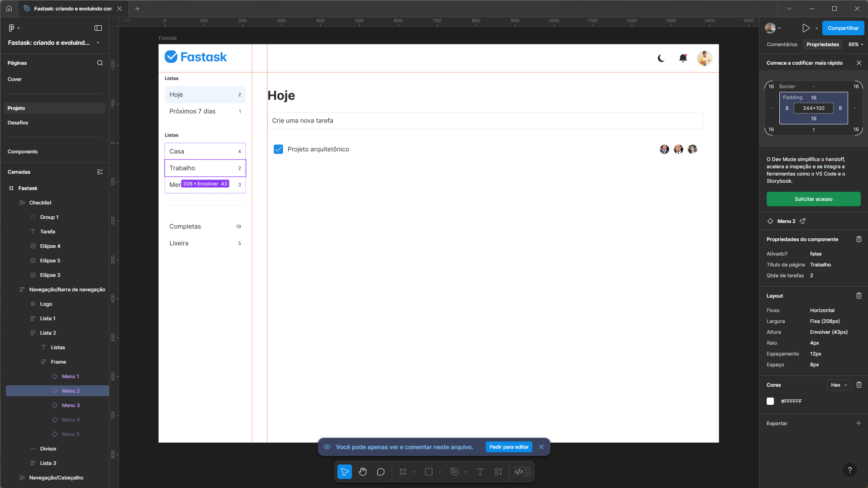Copy Cores section clipboard icon
Image resolution: width=868 pixels, height=488 pixels.
coord(859,385)
